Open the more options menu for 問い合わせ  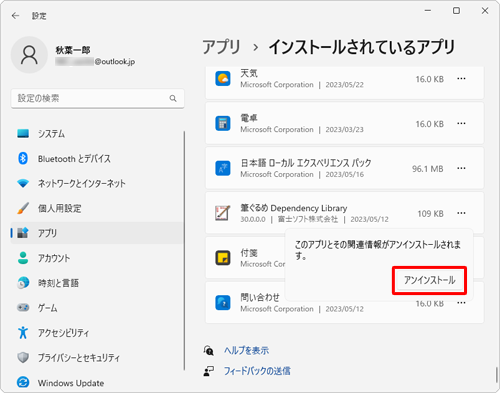[461, 303]
